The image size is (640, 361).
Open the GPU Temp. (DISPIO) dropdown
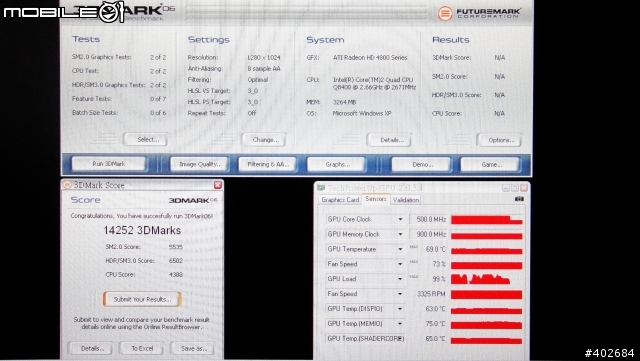pos(400,309)
